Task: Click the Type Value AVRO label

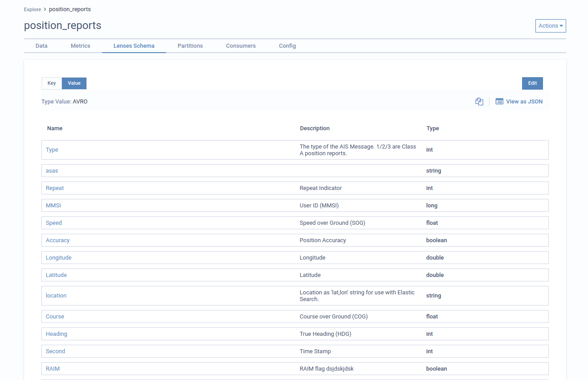Action: click(65, 102)
